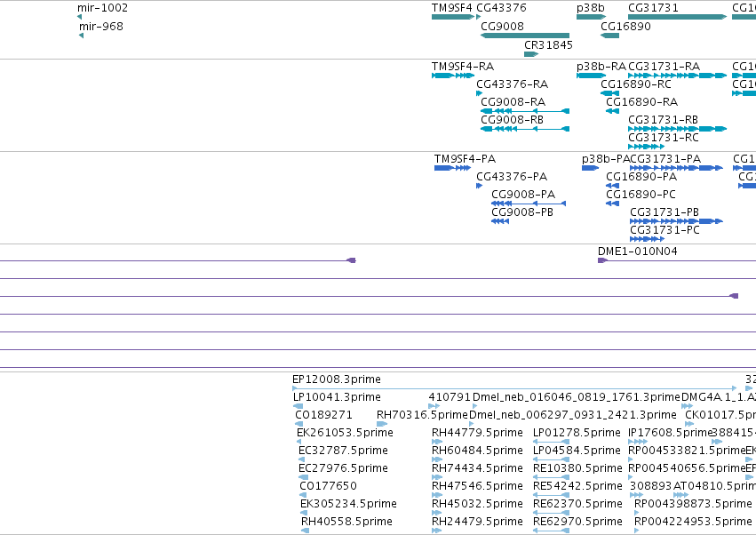
Task: Select the CG16890-RA transcript label
Action: click(x=641, y=102)
